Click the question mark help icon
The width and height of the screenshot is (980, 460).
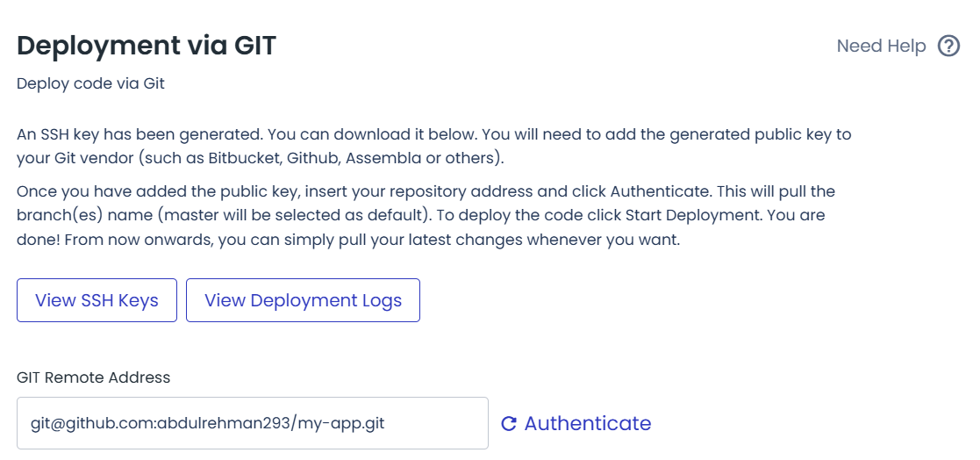coord(948,47)
